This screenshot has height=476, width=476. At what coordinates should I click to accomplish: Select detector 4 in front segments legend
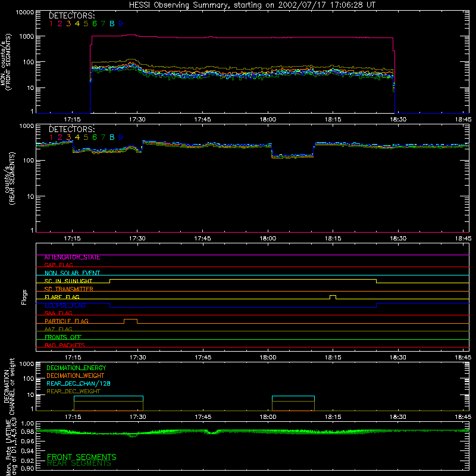[x=77, y=24]
